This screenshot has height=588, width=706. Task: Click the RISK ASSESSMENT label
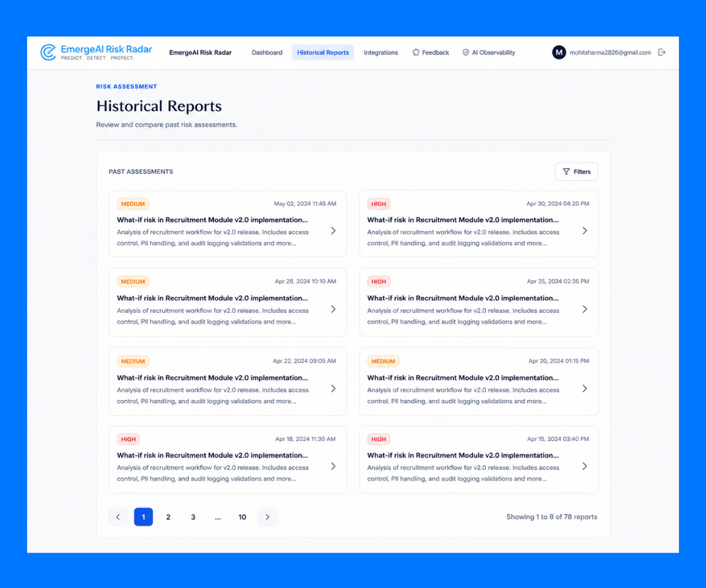126,86
